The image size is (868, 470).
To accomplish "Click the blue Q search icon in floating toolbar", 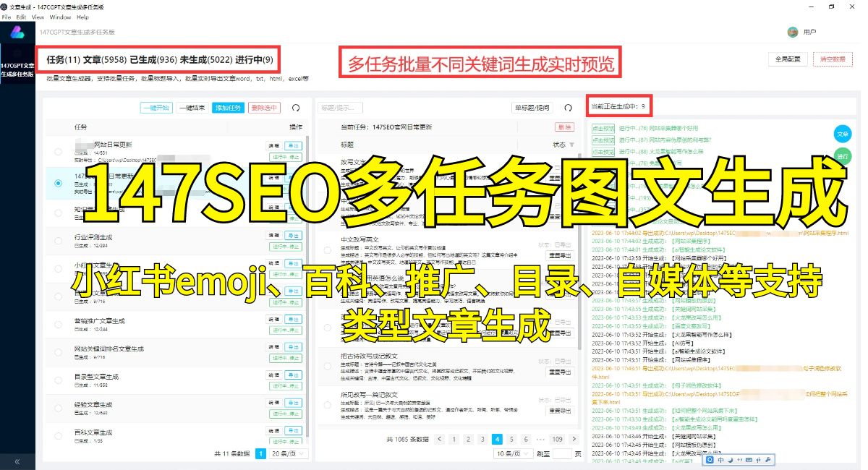I will pyautogui.click(x=710, y=458).
